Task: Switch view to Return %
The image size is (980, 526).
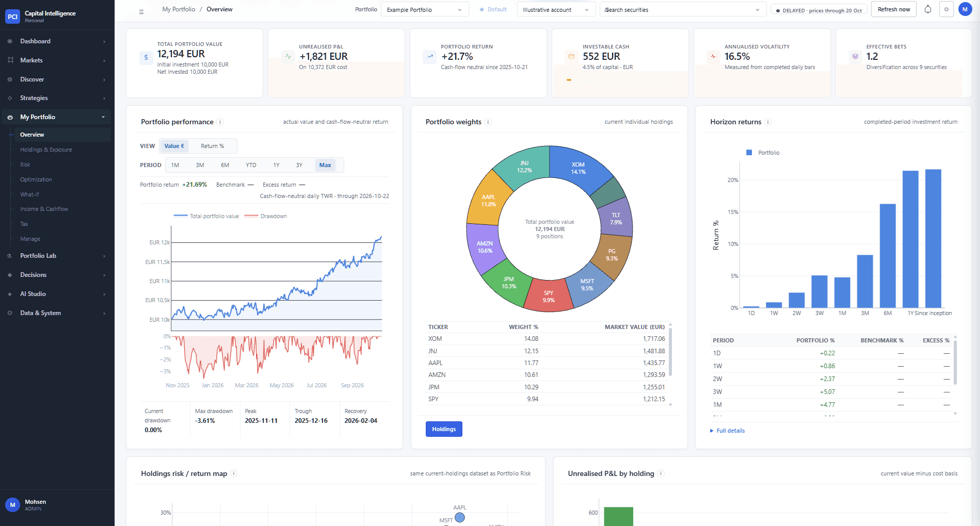Action: pyautogui.click(x=213, y=146)
